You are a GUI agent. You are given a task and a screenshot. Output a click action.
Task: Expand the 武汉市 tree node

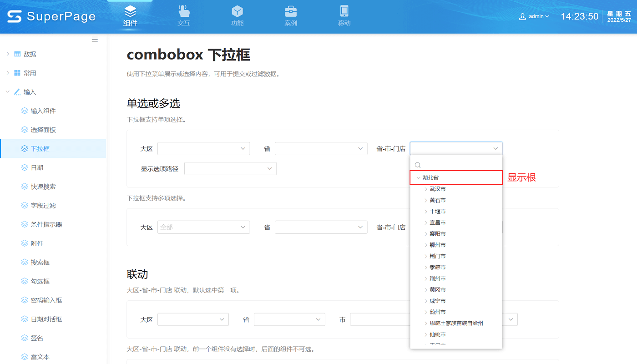pyautogui.click(x=426, y=189)
